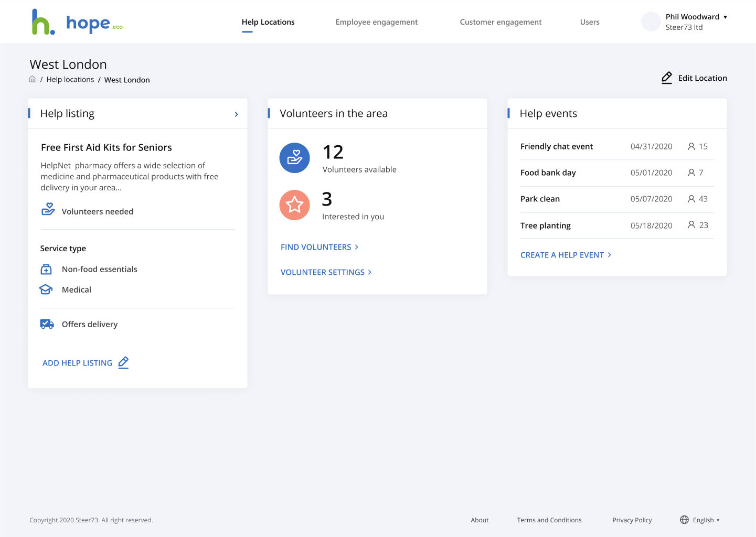Open the English language dropdown
Screen dimensions: 756x537
[x=706, y=520]
